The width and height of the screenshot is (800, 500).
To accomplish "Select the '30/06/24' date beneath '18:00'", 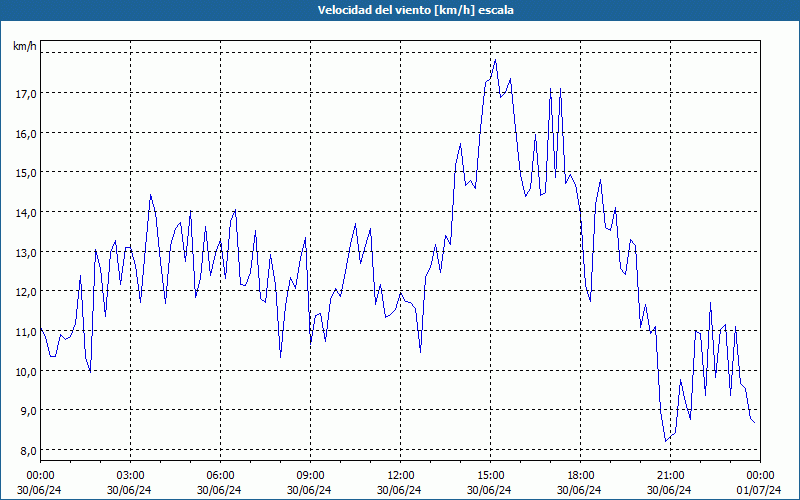I will coord(579,490).
